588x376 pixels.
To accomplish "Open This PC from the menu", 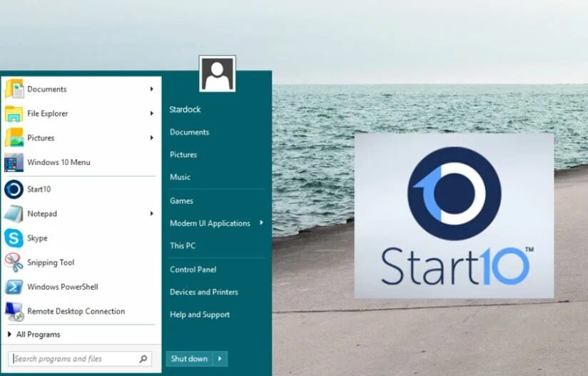I will tap(183, 245).
